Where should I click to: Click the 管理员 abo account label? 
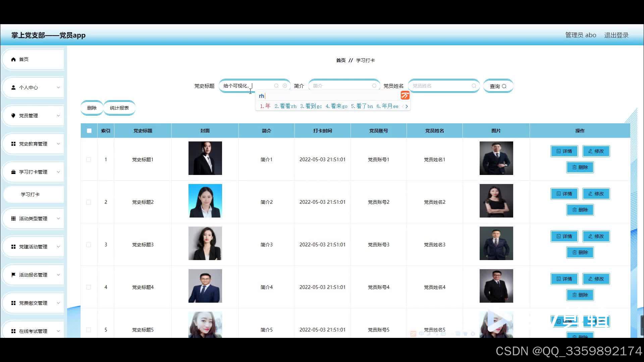[x=581, y=35]
